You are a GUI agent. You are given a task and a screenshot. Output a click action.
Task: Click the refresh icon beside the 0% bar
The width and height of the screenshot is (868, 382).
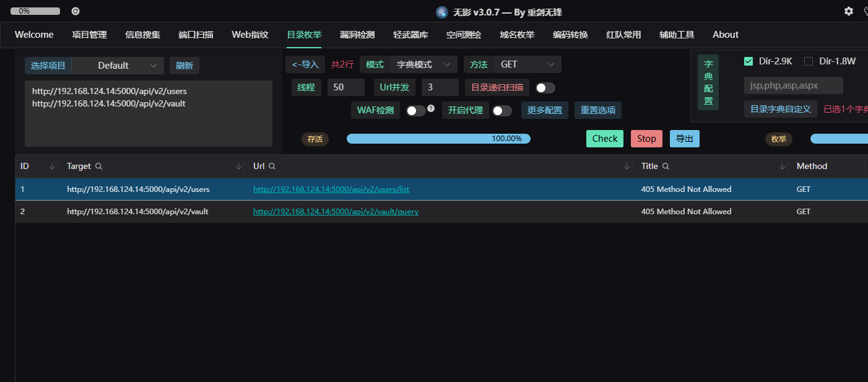coord(76,11)
